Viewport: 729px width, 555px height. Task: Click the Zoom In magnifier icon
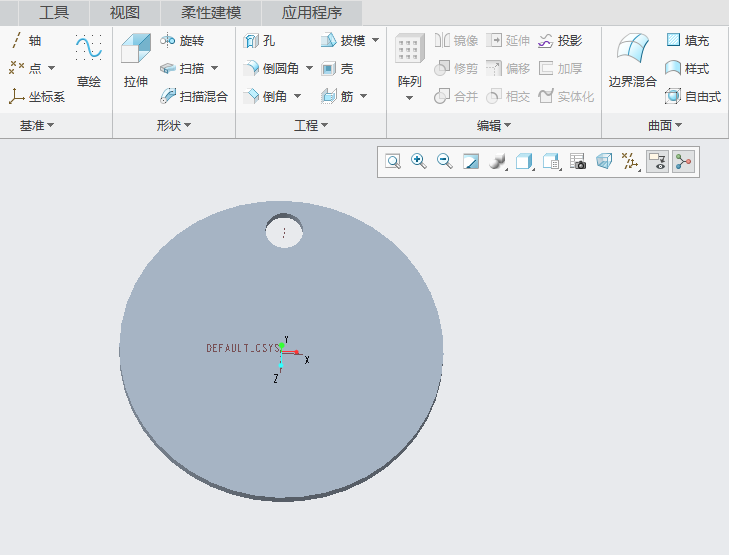click(418, 162)
